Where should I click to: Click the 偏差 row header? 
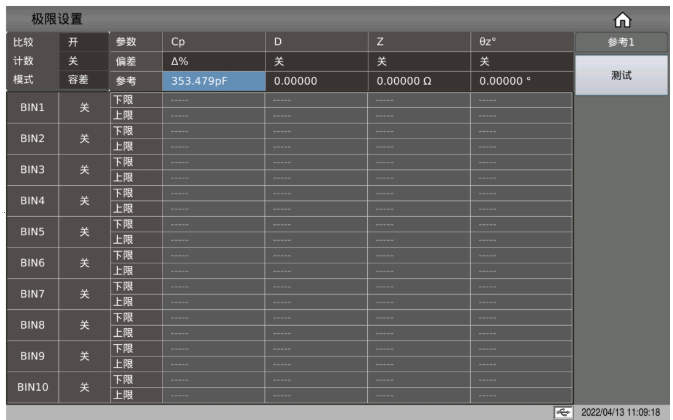tap(136, 61)
